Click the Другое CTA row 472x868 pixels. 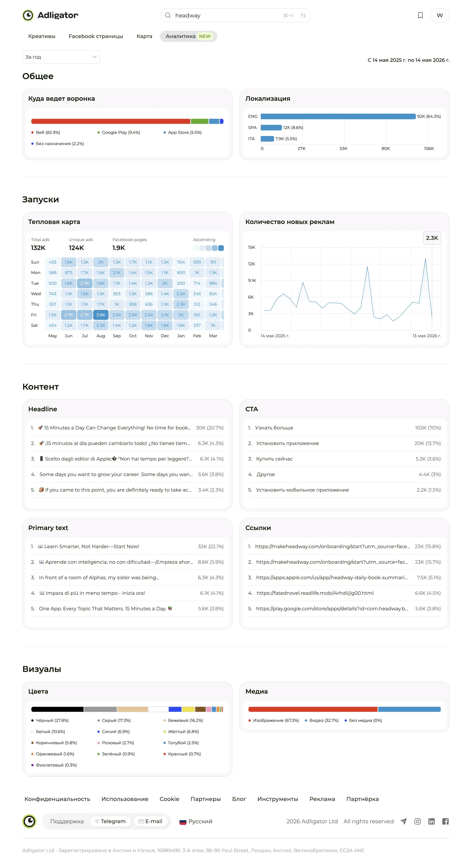[344, 474]
